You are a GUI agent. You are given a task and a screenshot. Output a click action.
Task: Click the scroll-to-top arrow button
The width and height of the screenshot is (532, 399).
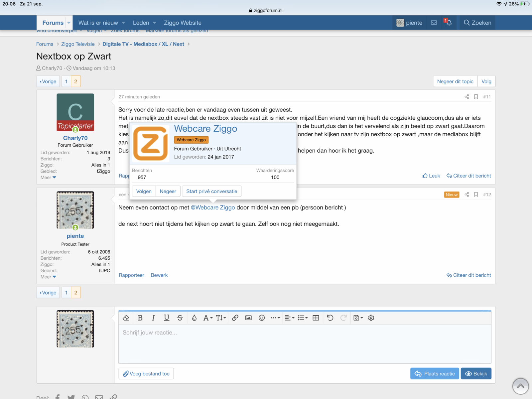point(521,386)
